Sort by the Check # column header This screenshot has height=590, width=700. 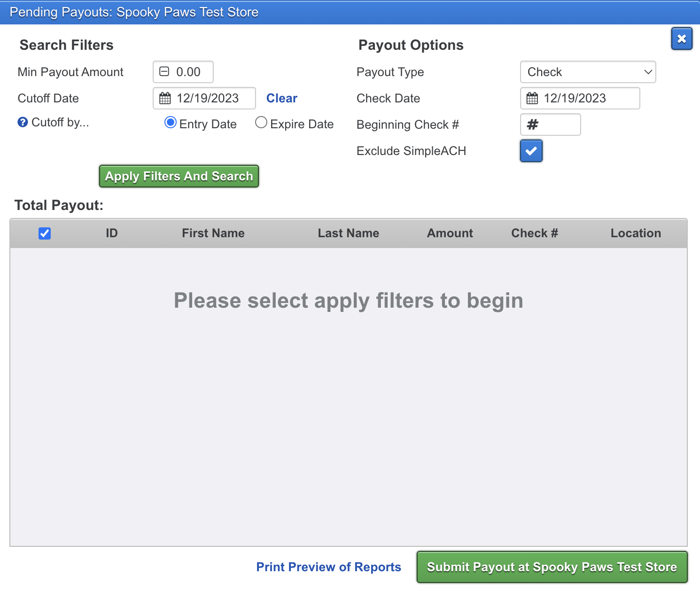click(534, 233)
